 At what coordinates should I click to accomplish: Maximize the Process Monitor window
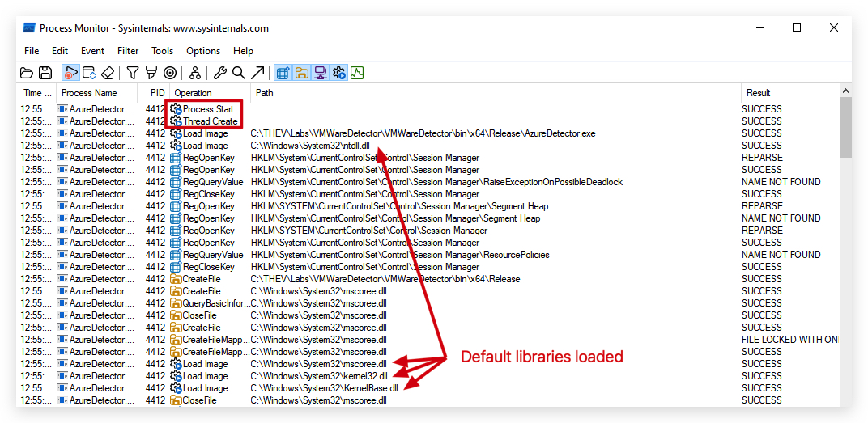pos(797,27)
